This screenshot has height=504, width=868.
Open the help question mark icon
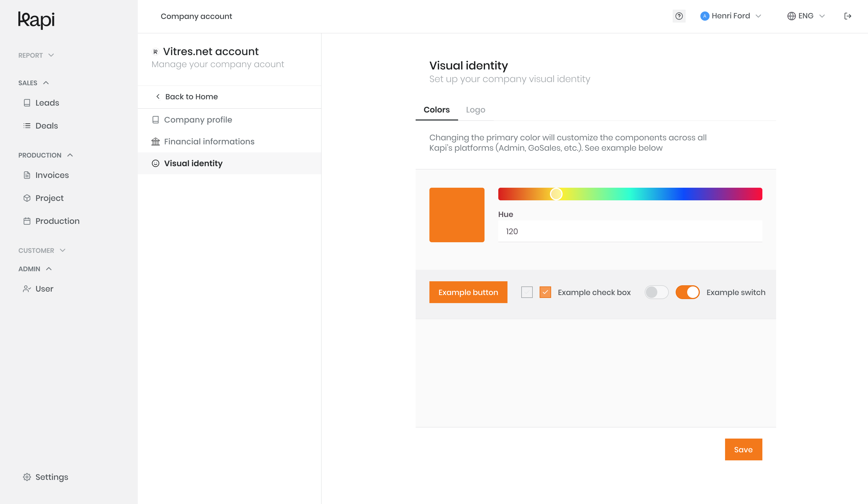679,16
